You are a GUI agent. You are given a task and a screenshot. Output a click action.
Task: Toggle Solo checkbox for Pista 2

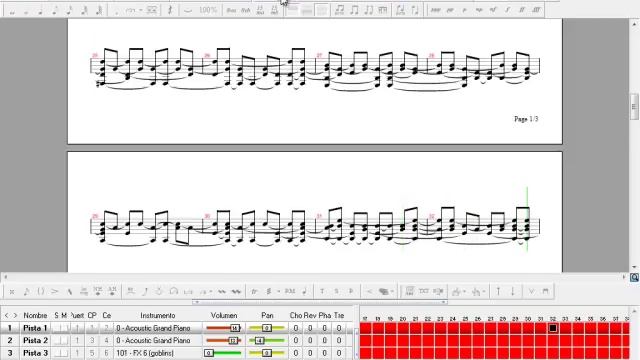[x=57, y=340]
